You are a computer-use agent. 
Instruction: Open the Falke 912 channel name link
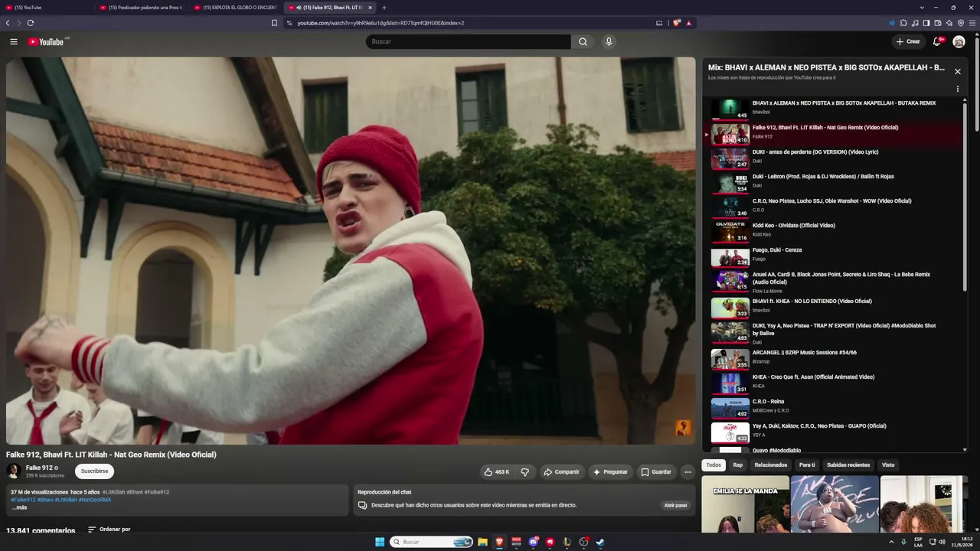[39, 468]
